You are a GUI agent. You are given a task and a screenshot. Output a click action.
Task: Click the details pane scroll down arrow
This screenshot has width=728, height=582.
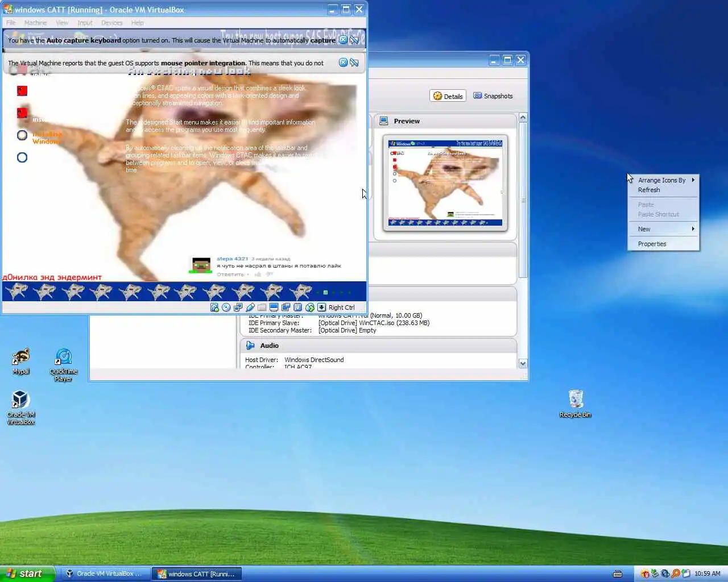[523, 363]
